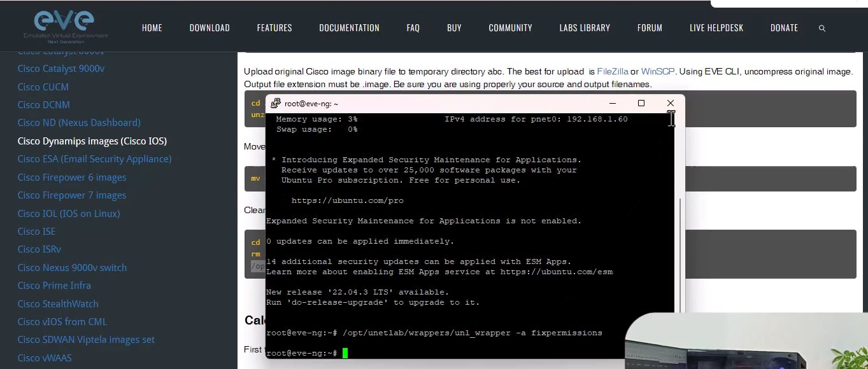Screen dimensions: 868x369
Task: Open Cisco Prime Infra sidebar link
Action: (x=54, y=285)
